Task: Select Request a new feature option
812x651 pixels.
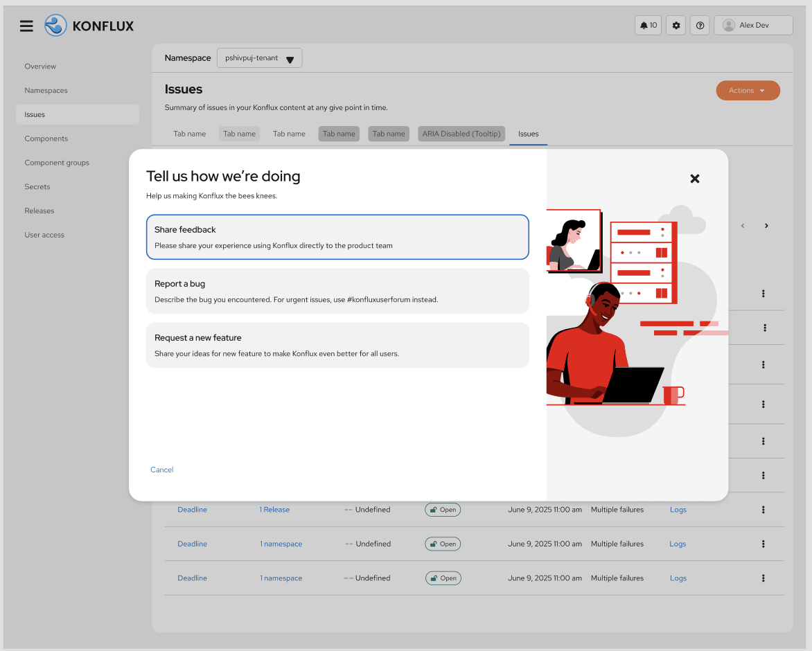Action: 337,345
